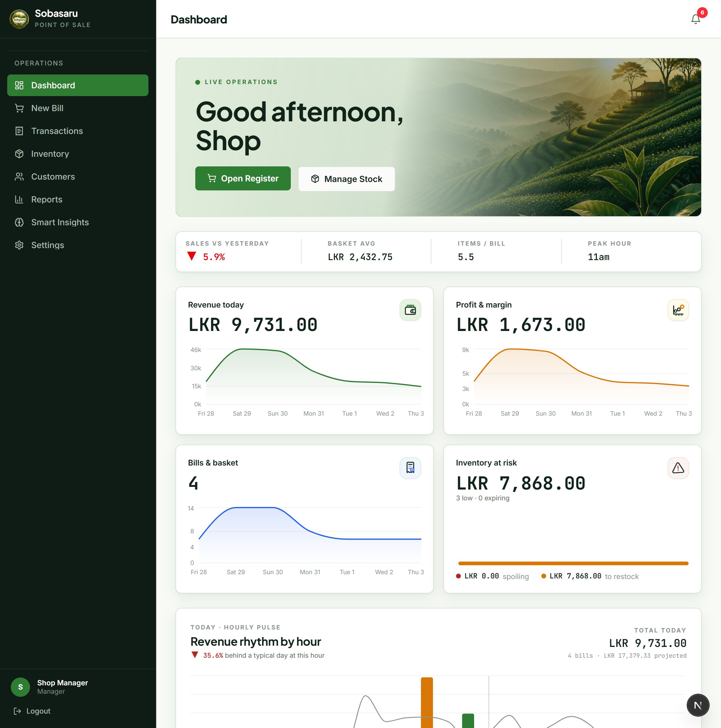Click the wallet icon on Revenue today card
The height and width of the screenshot is (728, 721).
tap(410, 310)
